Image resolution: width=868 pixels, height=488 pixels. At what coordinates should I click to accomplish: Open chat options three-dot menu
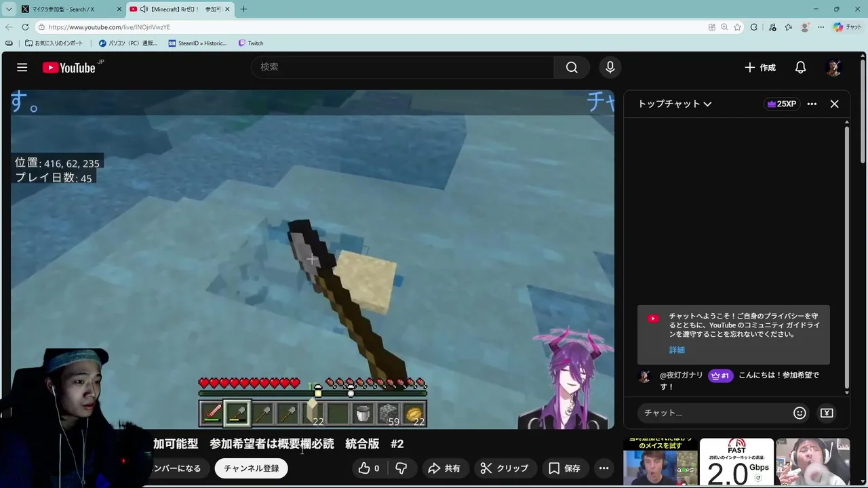pos(812,104)
